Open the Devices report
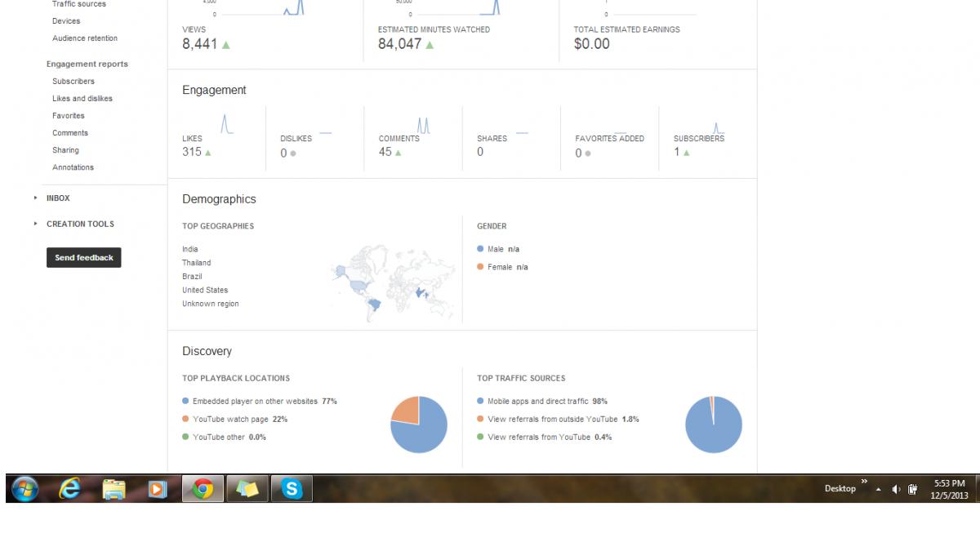This screenshot has height=551, width=980. tap(66, 21)
